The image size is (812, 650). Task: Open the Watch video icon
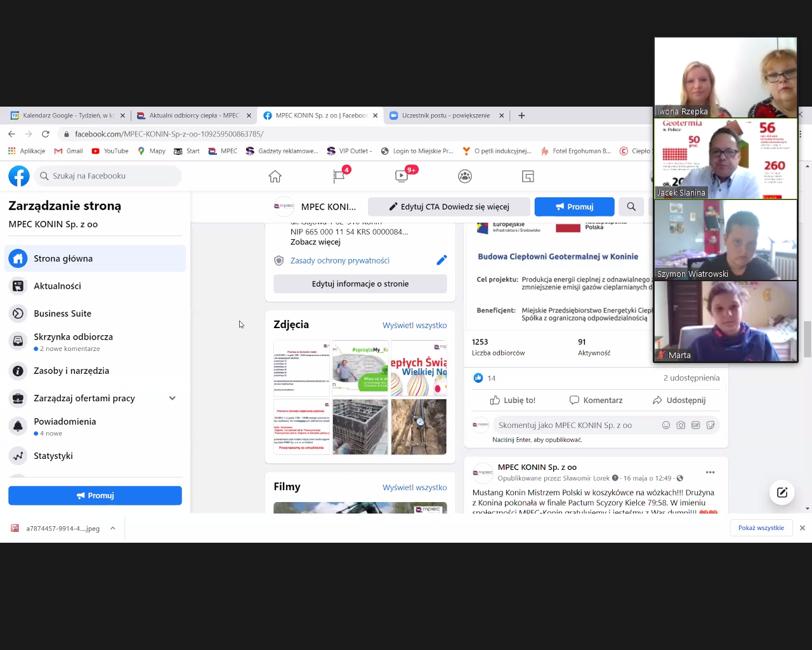tap(402, 176)
